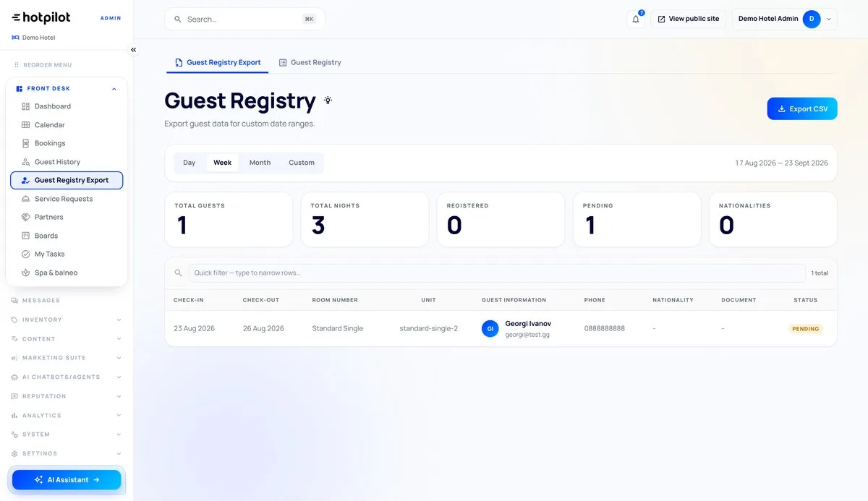Viewport: 868px width, 501px height.
Task: Click the Calendar icon in sidebar
Action: coord(26,125)
